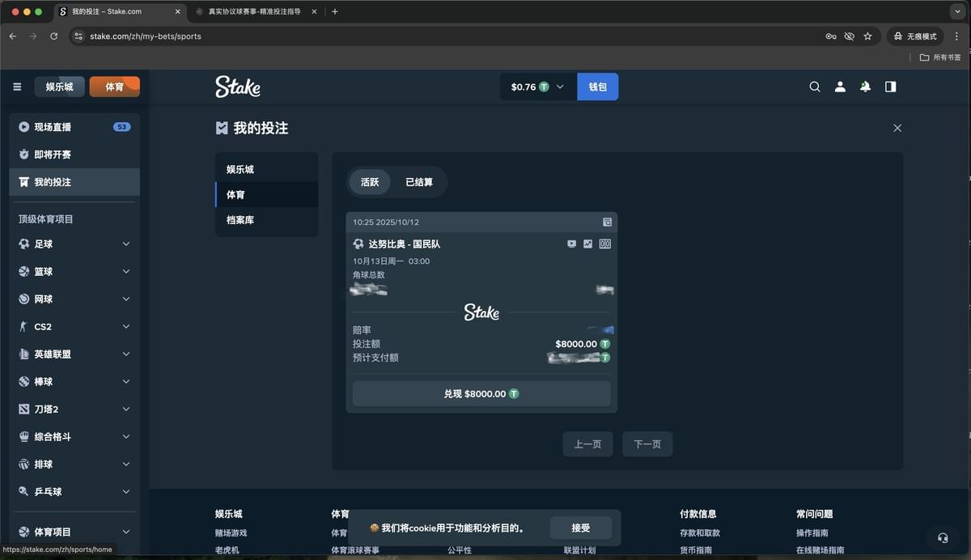Click 兑现 $8000.00 cashout button
Screen dimensions: 971x560
(481, 393)
